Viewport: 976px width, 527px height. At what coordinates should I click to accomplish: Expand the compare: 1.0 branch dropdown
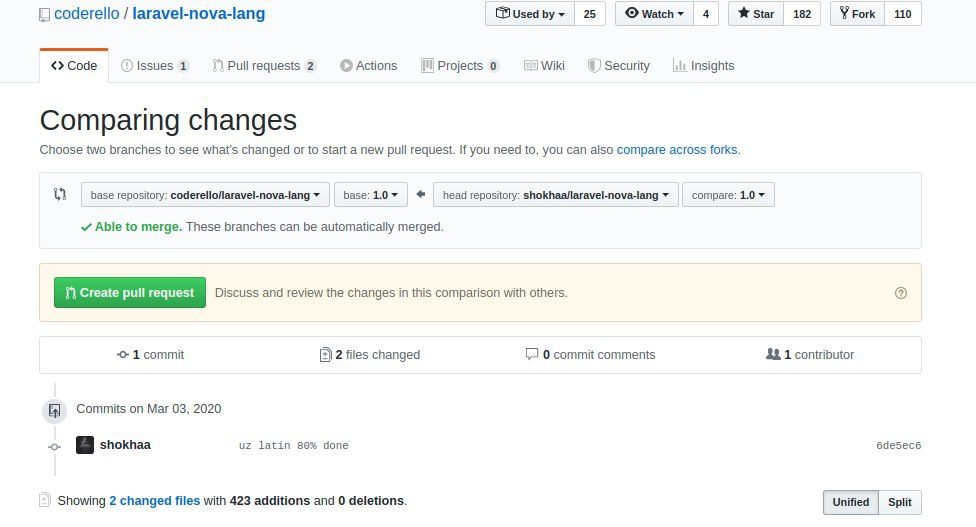click(728, 195)
